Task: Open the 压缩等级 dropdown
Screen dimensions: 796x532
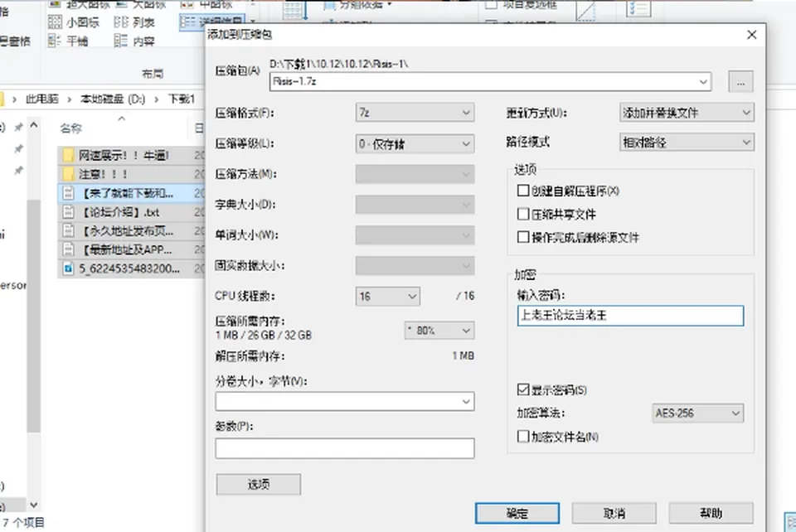Action: tap(415, 144)
